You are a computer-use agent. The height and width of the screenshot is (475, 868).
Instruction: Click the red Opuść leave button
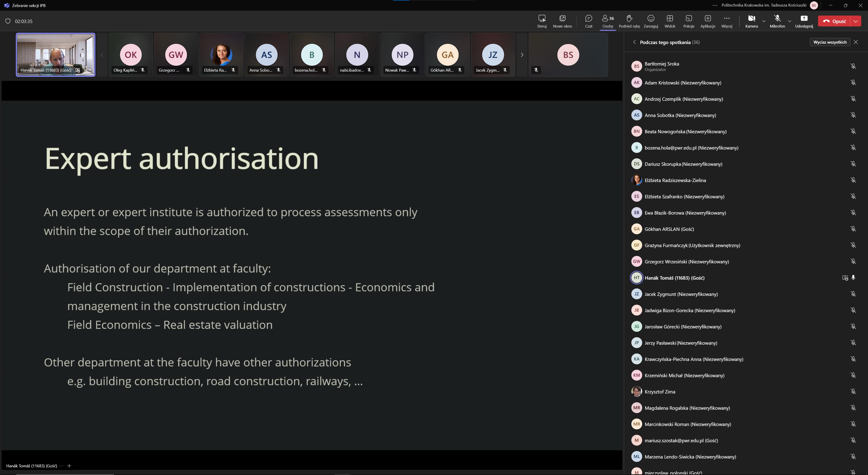pos(834,21)
